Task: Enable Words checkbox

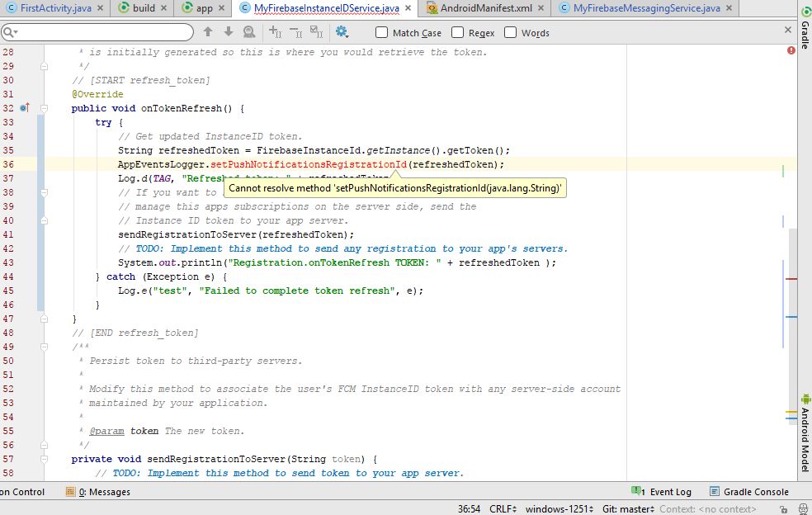Action: coord(510,33)
